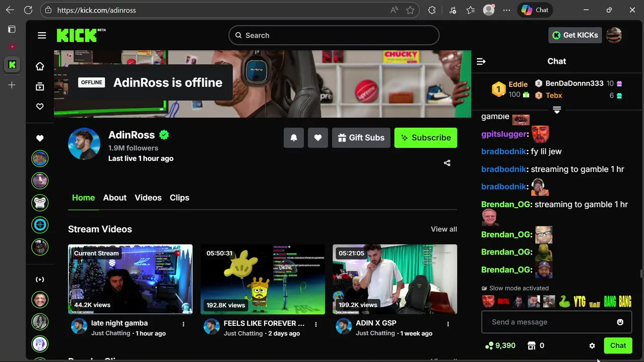Image resolution: width=644 pixels, height=362 pixels.
Task: Expand the chat leaderboard chevron
Action: point(557,110)
